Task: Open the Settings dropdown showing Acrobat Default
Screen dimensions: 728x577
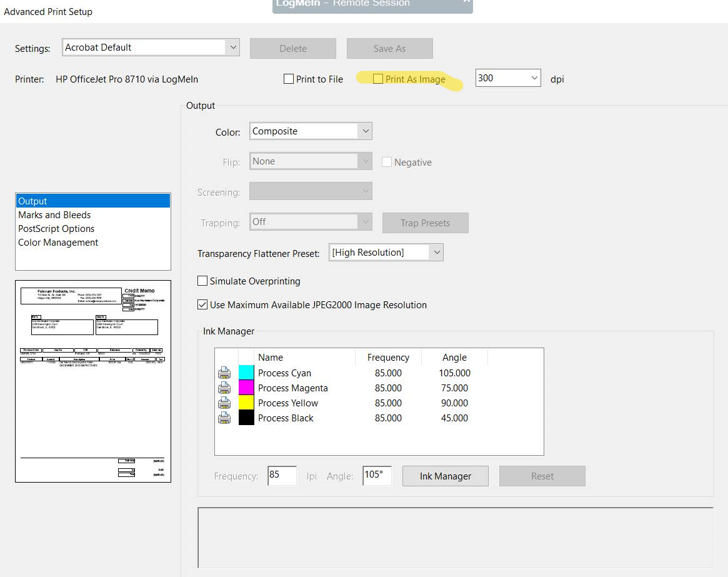Action: (151, 48)
